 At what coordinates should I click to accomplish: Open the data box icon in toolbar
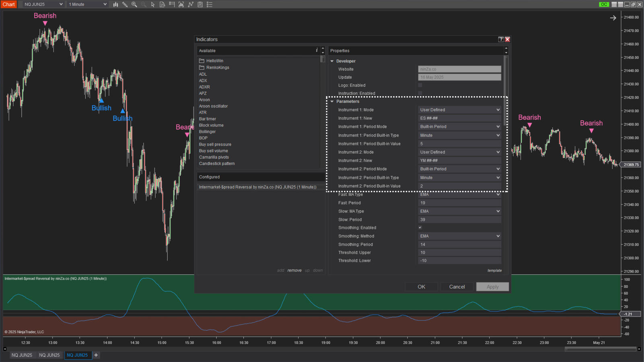162,4
